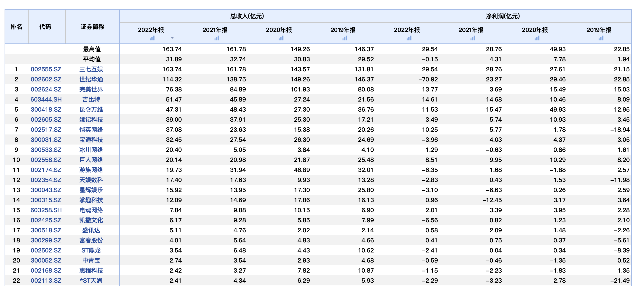Viewport: 644px width, 295px height.
Task: Click the 证券简称 column header
Action: tap(93, 27)
